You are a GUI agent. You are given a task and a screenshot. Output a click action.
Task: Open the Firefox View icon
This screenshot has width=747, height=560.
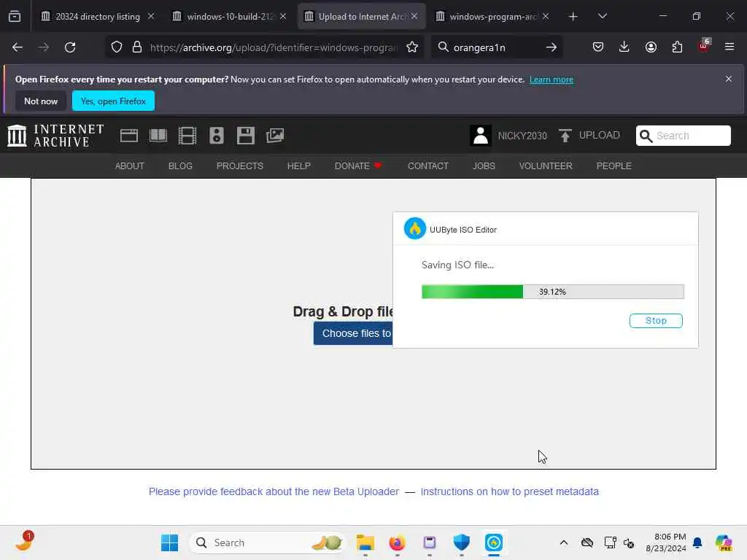click(x=15, y=16)
